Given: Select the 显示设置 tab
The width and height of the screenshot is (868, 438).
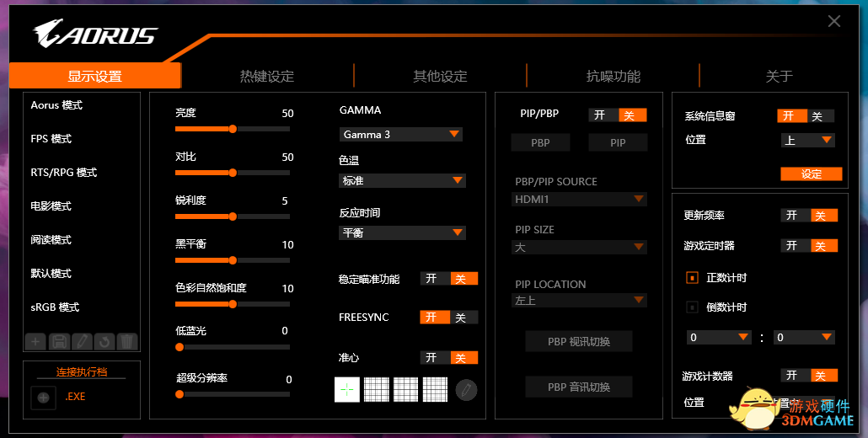Looking at the screenshot, I should (x=94, y=77).
